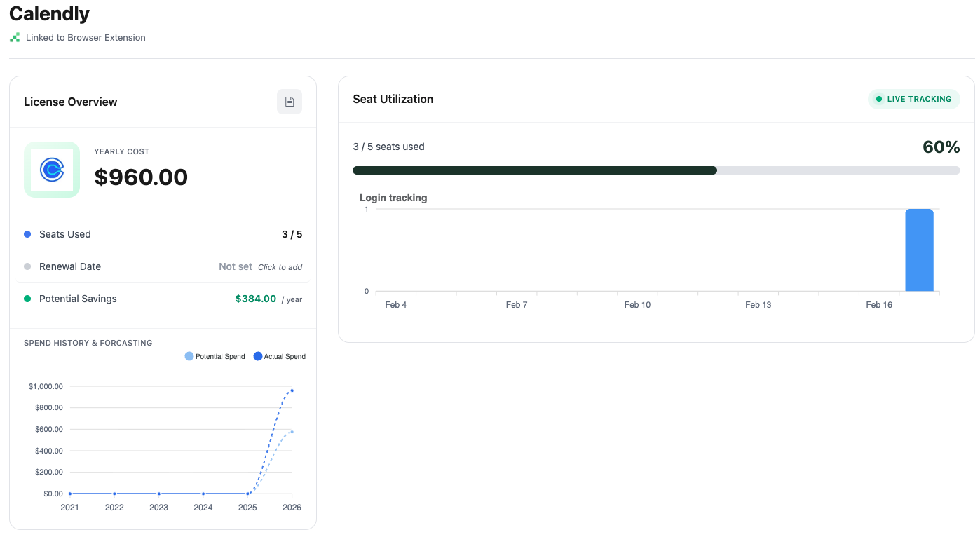Viewport: 980px width, 537px height.
Task: Click the $384.00 potential savings value
Action: (x=256, y=299)
